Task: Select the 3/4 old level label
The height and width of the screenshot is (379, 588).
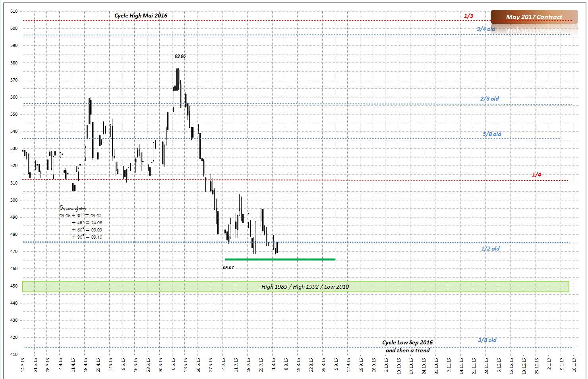Action: click(486, 29)
